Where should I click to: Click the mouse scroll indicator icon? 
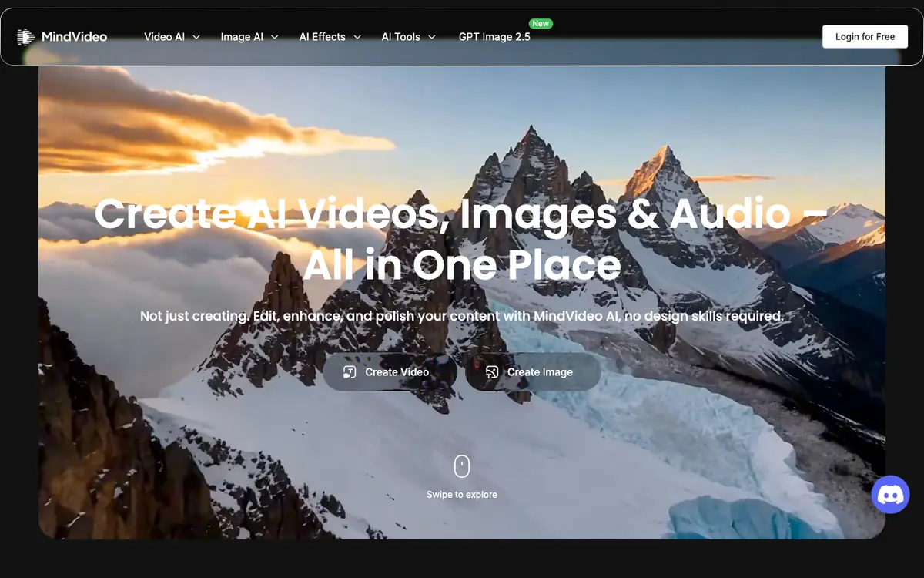point(462,466)
